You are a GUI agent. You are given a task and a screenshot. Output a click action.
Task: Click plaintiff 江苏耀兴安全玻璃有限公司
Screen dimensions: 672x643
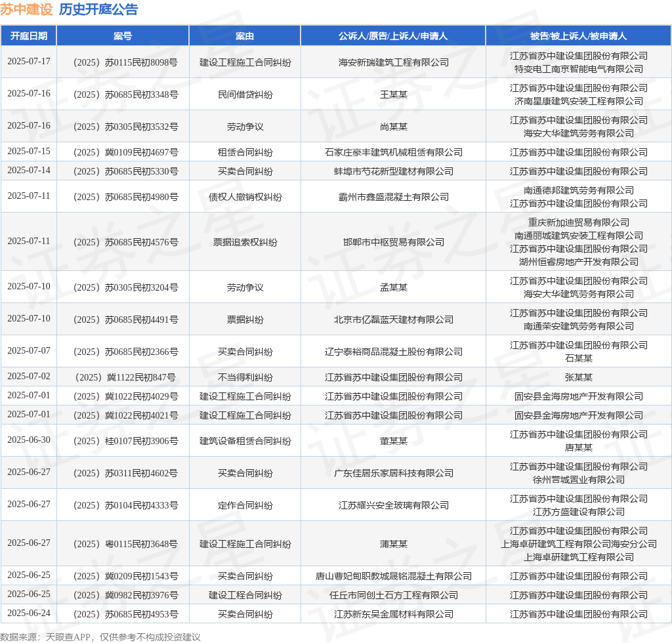click(x=394, y=505)
